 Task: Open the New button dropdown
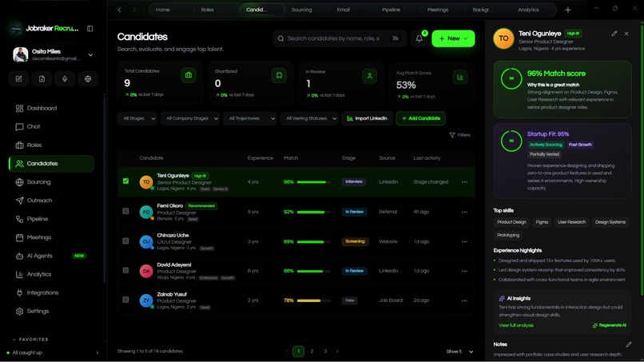click(x=453, y=38)
